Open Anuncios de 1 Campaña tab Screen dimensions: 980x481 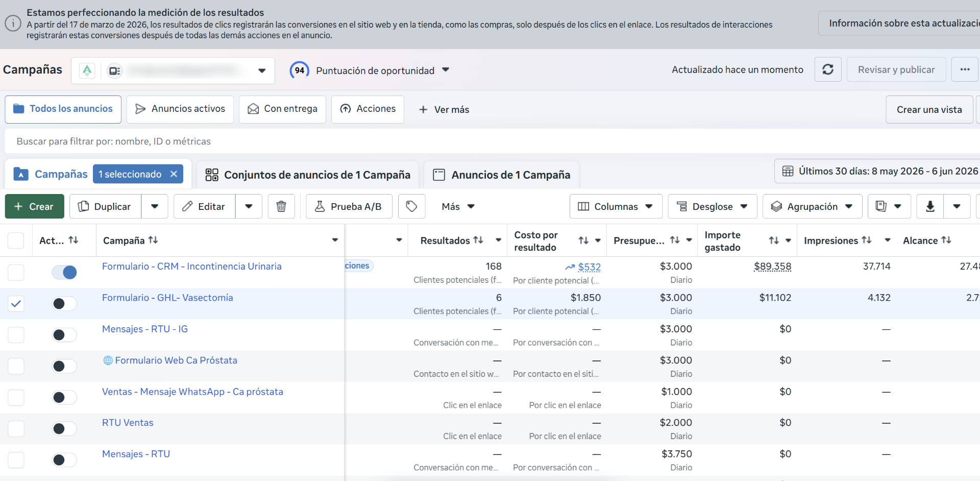click(502, 175)
